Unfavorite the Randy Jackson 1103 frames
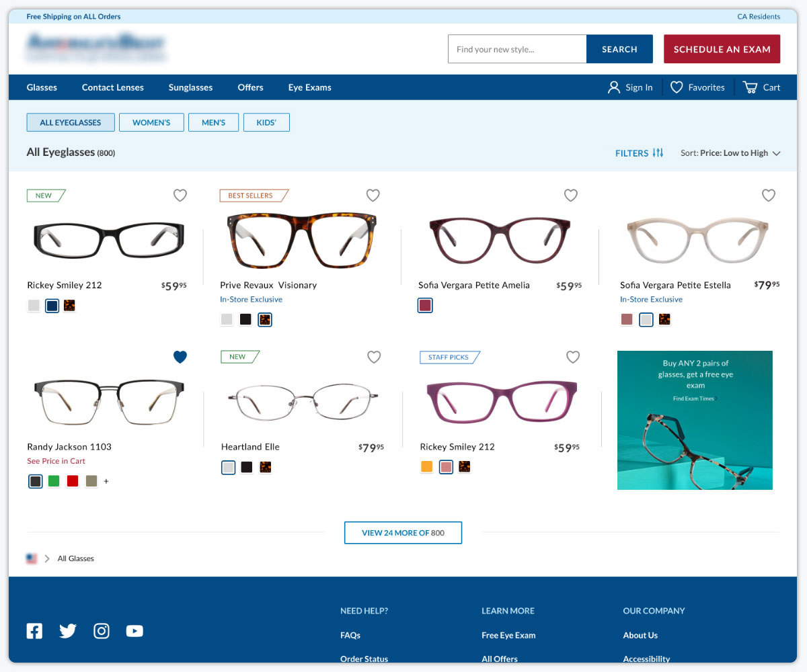The height and width of the screenshot is (672, 807). pos(180,357)
